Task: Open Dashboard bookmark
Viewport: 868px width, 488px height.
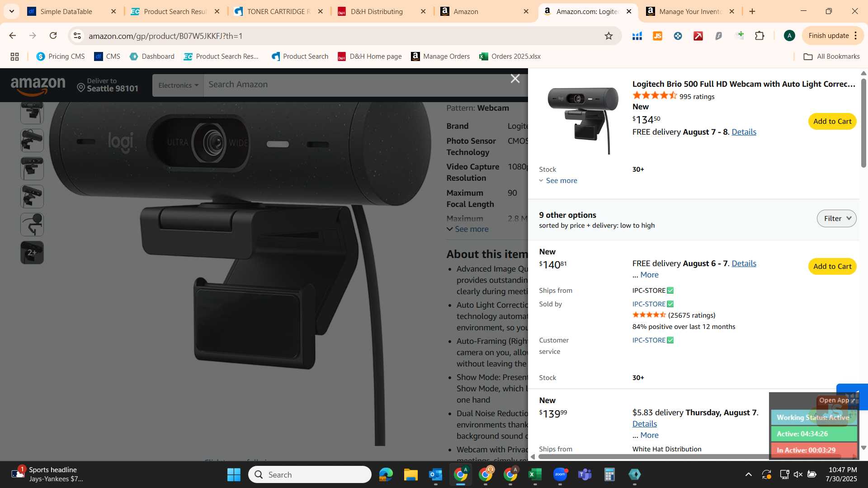Action: 152,56
